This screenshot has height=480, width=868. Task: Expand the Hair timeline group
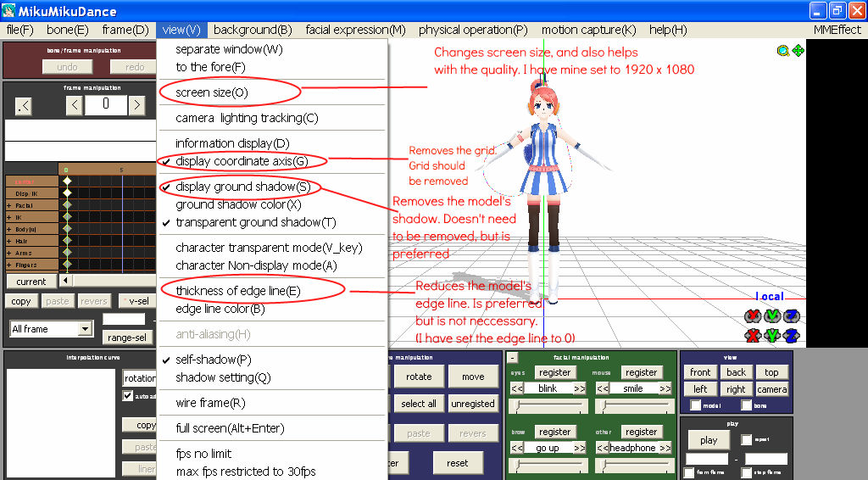point(8,242)
